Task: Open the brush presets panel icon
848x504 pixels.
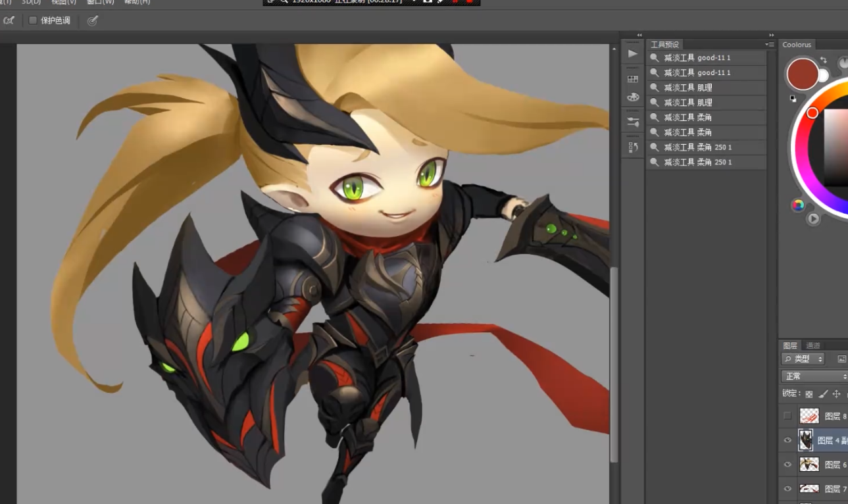Action: click(x=633, y=122)
